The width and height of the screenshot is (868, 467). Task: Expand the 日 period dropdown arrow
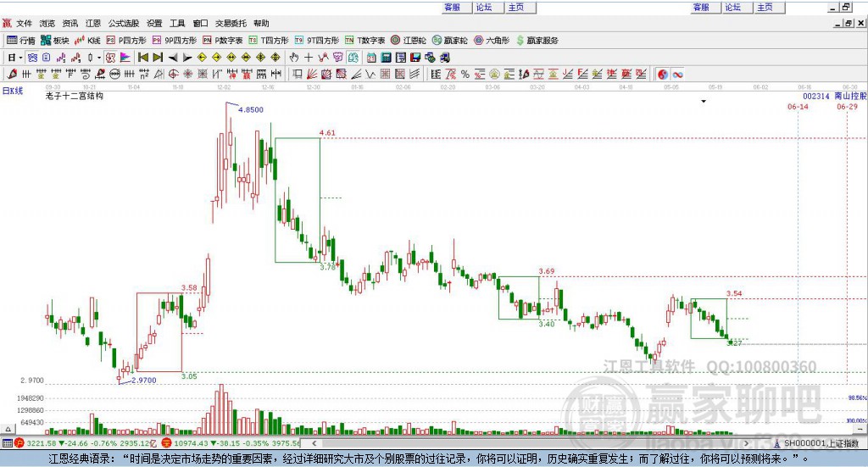(20, 58)
